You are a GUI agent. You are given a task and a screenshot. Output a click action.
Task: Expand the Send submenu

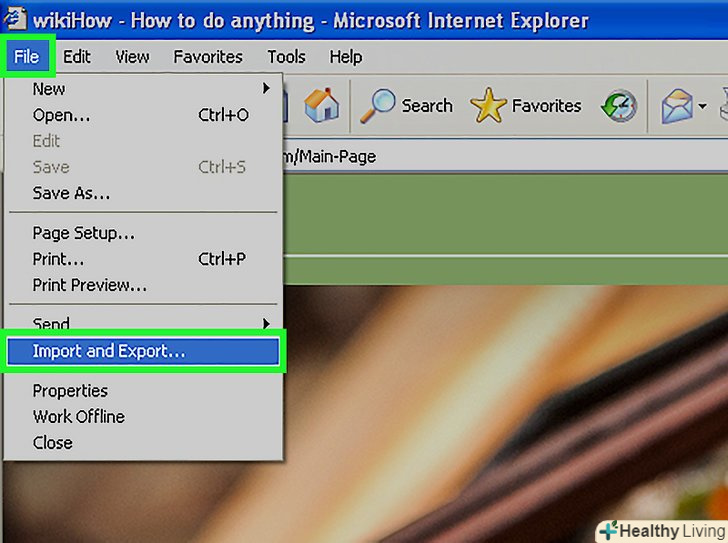point(144,323)
